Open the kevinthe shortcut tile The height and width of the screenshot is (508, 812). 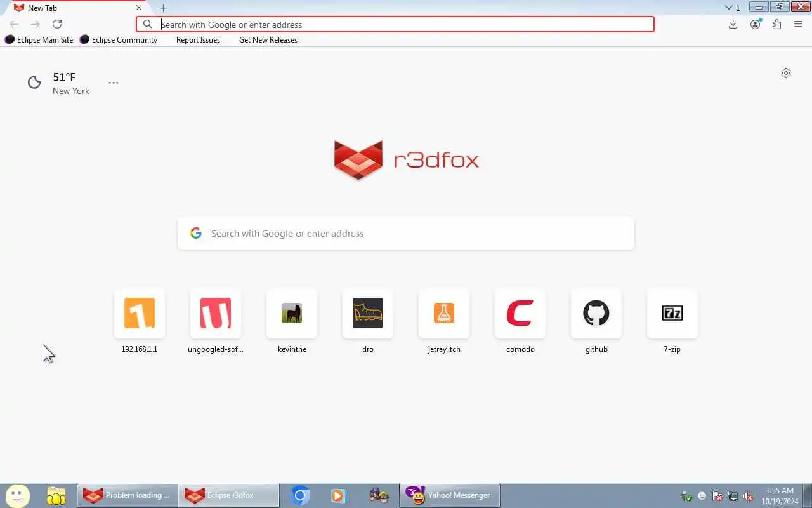(292, 321)
